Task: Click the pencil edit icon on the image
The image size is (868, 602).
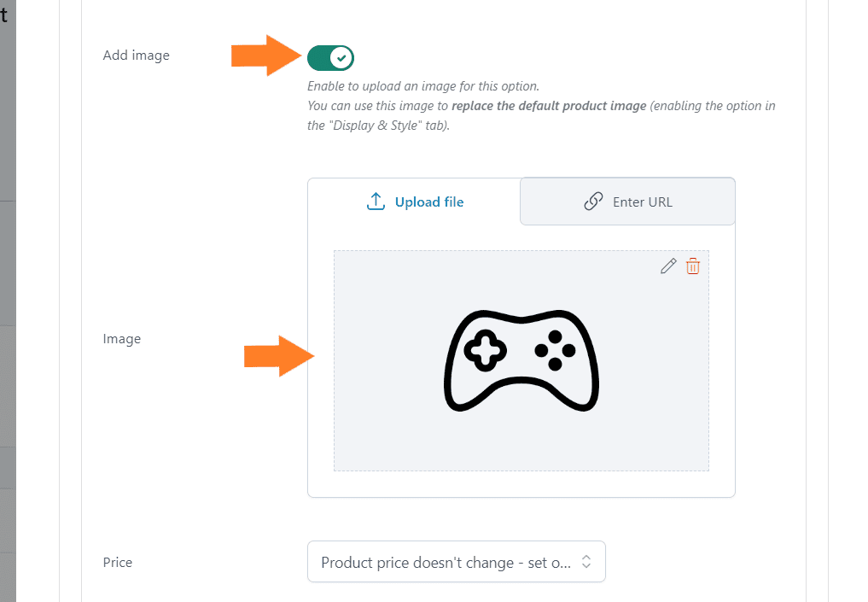Action: 668,266
